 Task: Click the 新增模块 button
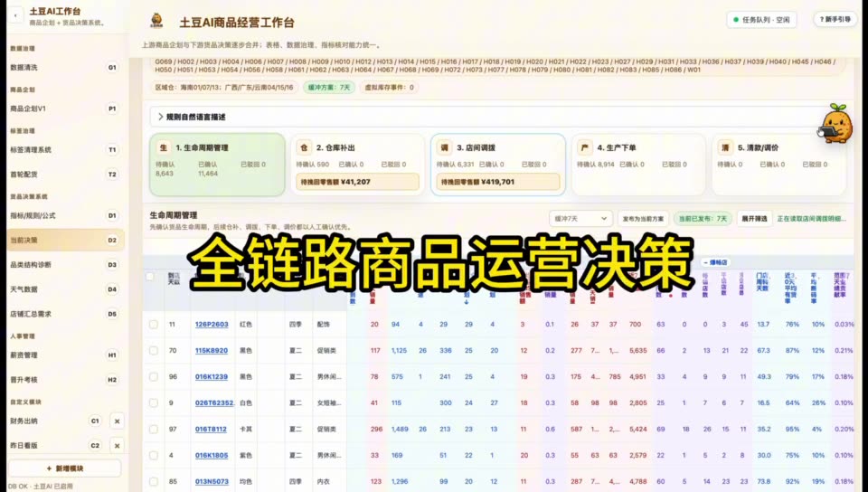(65, 468)
